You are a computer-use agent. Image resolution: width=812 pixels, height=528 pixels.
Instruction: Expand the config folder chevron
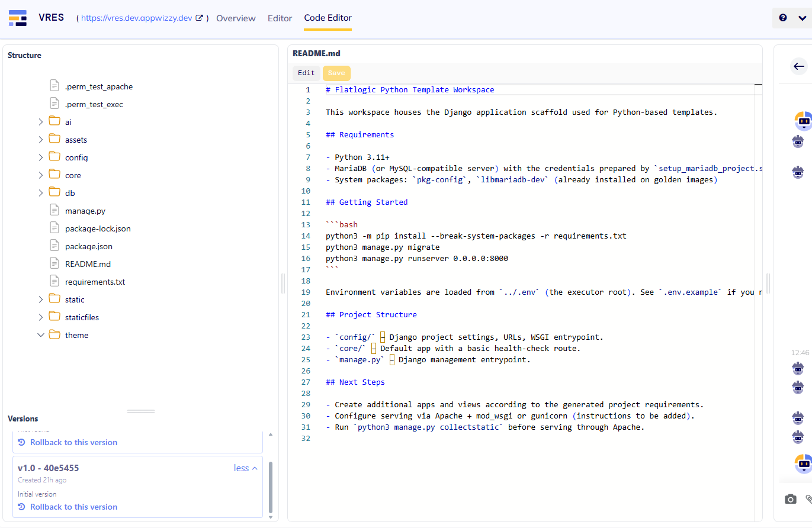tap(41, 157)
